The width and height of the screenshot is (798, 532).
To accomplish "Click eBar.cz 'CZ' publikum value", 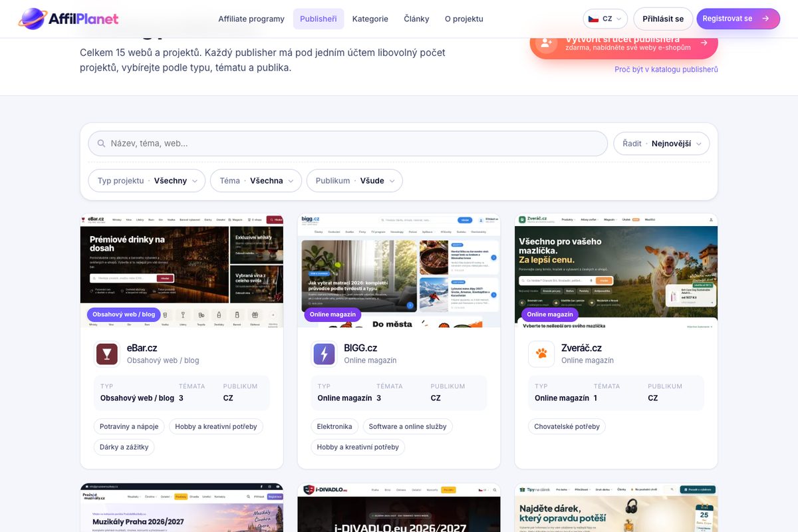I will pyautogui.click(x=228, y=398).
